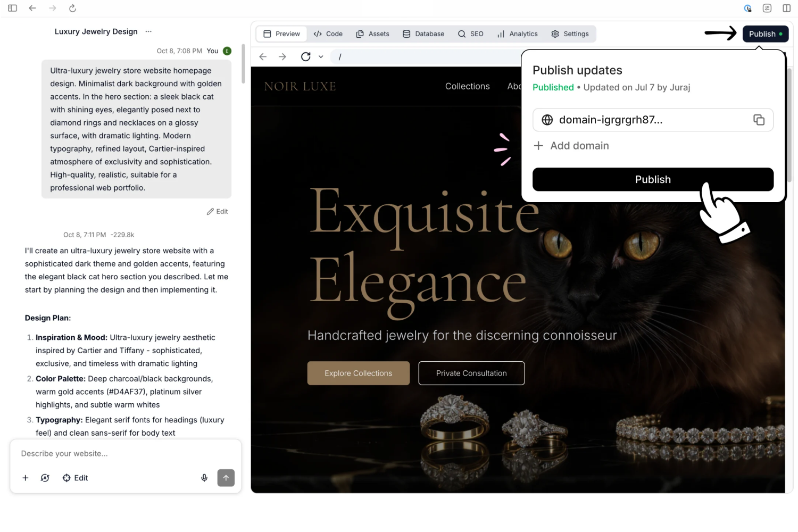Open the Code tab
Screen dimensions: 798x532
click(x=328, y=34)
